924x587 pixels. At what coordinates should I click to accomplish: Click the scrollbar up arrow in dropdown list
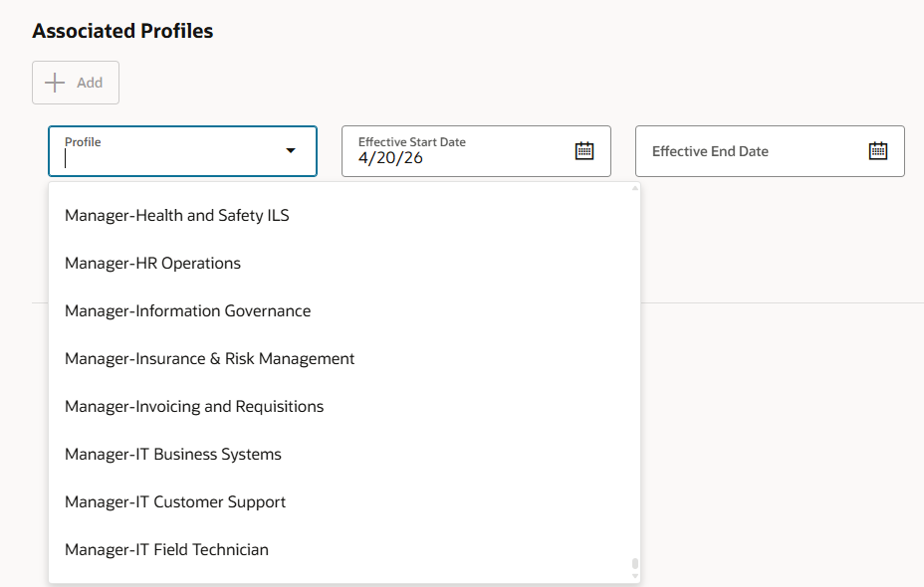coord(634,188)
